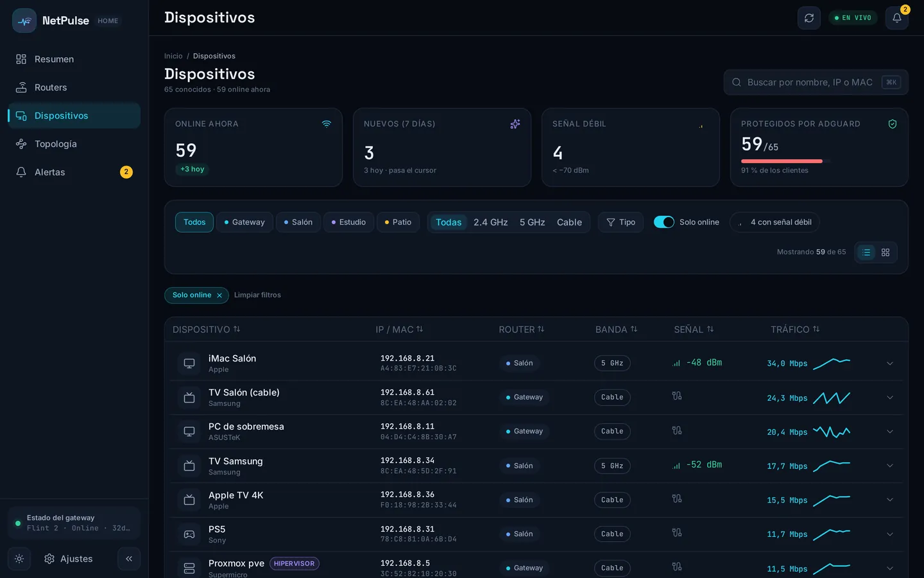Switch to list view icon
This screenshot has width=924, height=578.
[866, 252]
